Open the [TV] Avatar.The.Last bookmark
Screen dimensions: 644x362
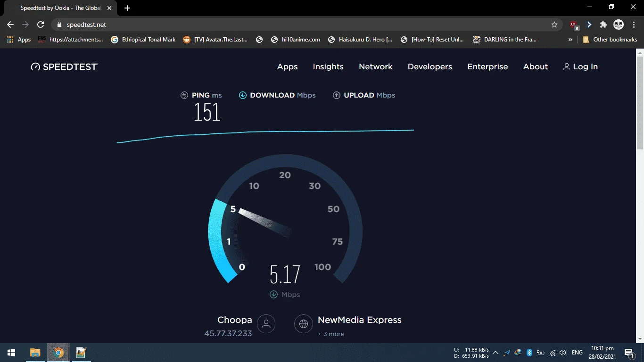[x=216, y=40]
